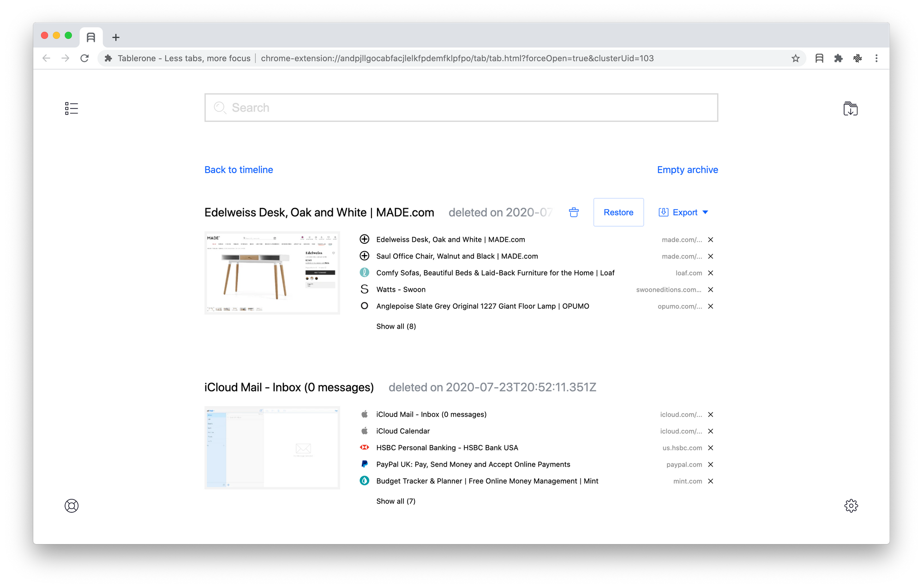The width and height of the screenshot is (923, 588).
Task: Open the Chrome three-dot menu
Action: [876, 58]
